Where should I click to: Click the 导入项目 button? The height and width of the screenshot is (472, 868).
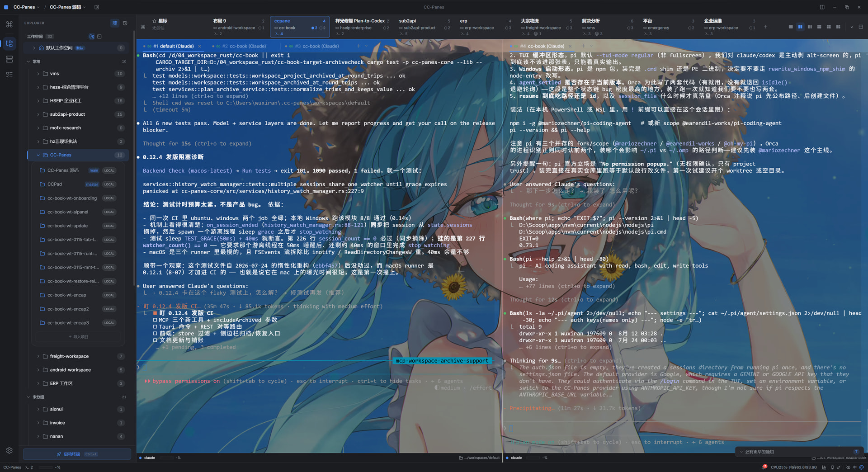(x=78, y=337)
